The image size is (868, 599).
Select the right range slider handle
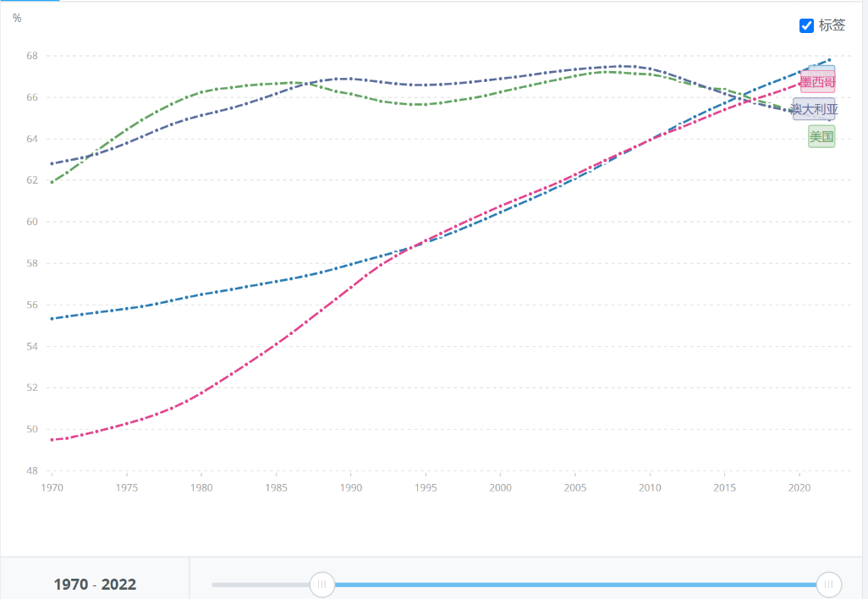pos(829,584)
